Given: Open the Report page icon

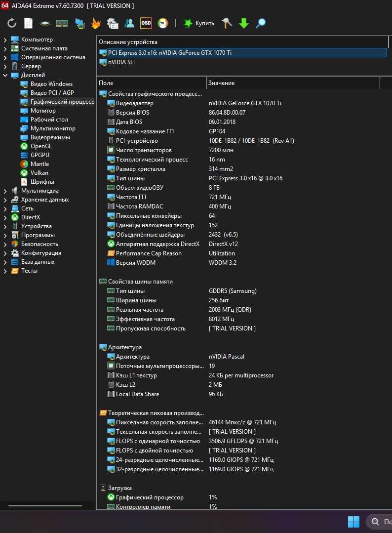Looking at the screenshot, I should (29, 23).
